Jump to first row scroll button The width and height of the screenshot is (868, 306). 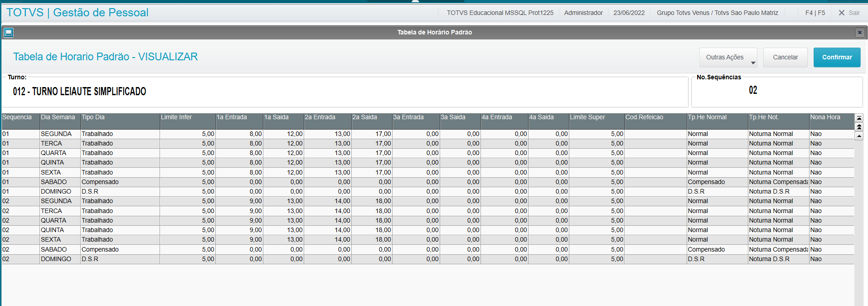(x=859, y=118)
